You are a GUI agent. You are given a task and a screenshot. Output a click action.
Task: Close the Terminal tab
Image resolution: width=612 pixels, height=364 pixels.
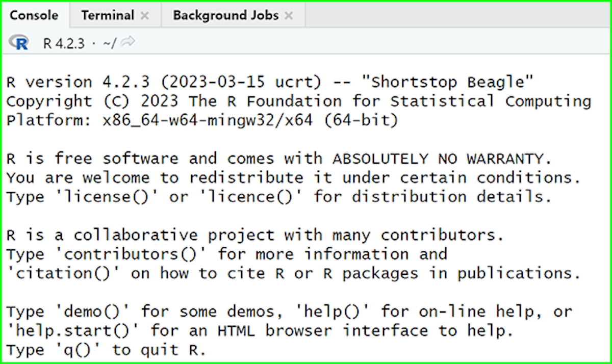click(x=144, y=15)
